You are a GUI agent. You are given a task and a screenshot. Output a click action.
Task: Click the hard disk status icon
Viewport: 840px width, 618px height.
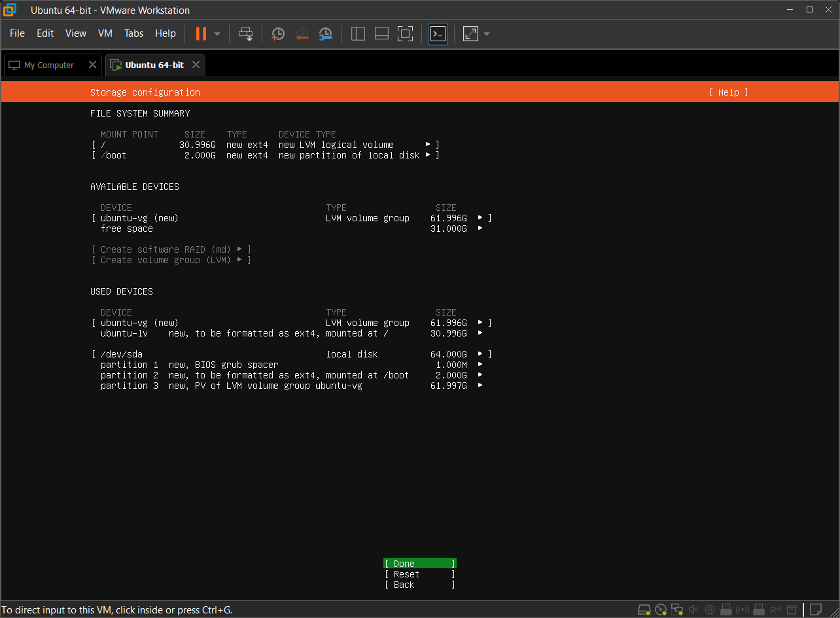[x=644, y=609]
